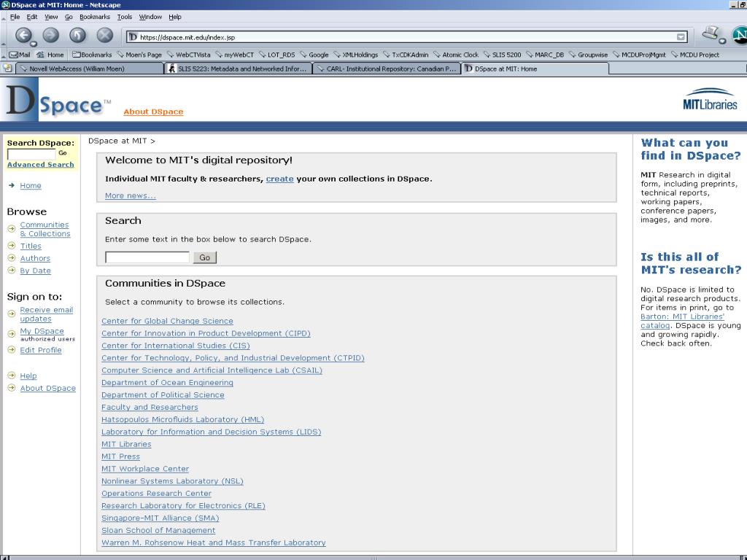Image resolution: width=747 pixels, height=560 pixels.
Task: Click the create collections link
Action: point(279,179)
